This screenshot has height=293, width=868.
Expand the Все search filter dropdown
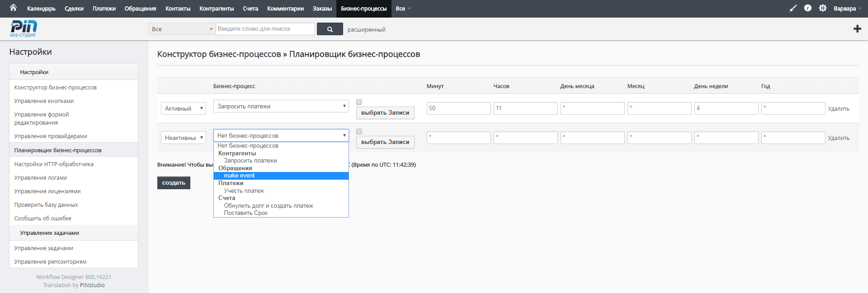coord(181,29)
